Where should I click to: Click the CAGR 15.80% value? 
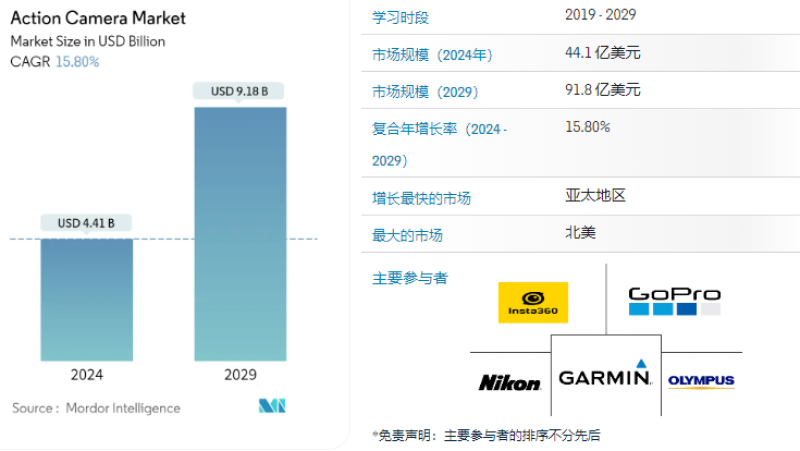click(76, 62)
